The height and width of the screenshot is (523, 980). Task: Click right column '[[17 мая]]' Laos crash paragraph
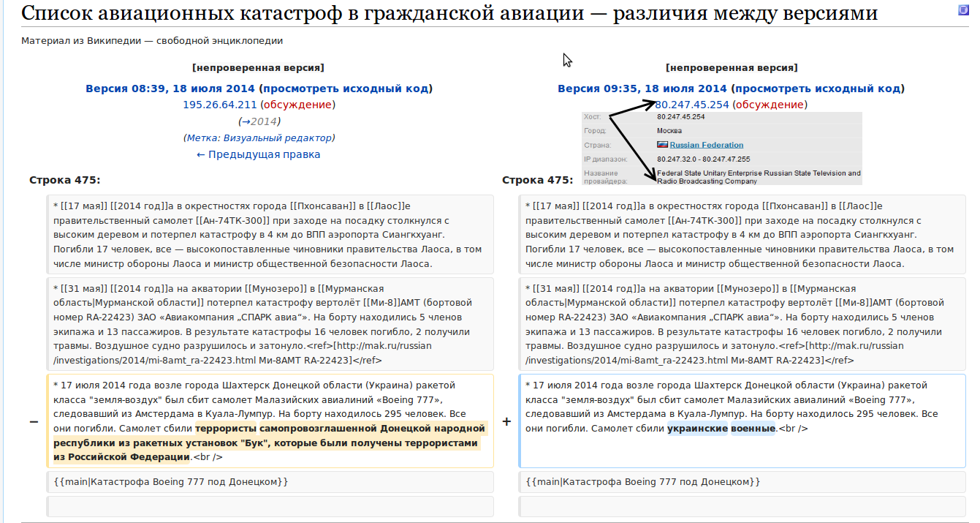click(x=742, y=235)
